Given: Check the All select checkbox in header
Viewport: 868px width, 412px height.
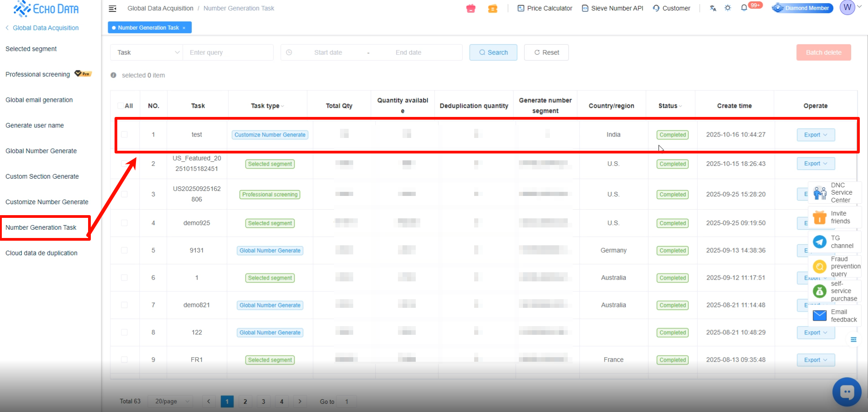Looking at the screenshot, I should point(120,106).
